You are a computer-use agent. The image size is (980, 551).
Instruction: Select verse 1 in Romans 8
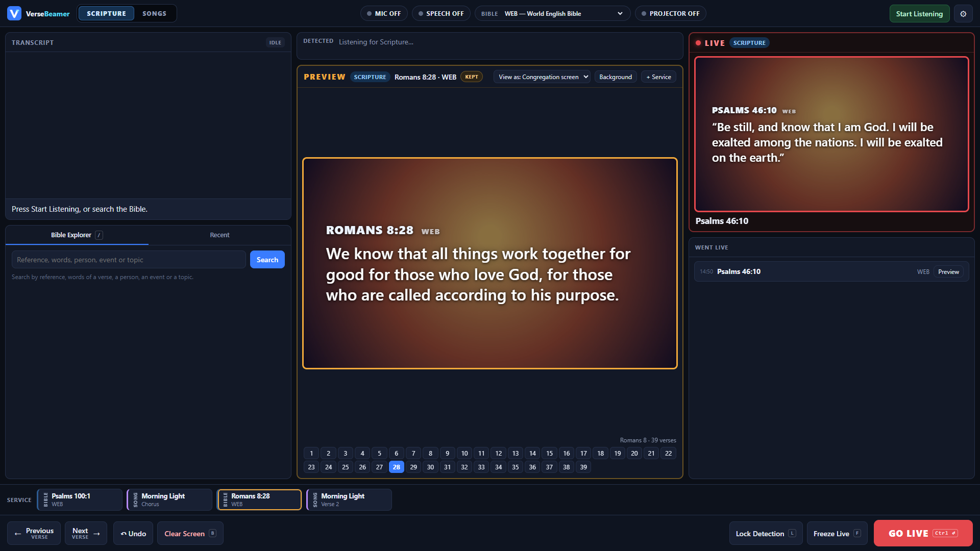(x=311, y=453)
